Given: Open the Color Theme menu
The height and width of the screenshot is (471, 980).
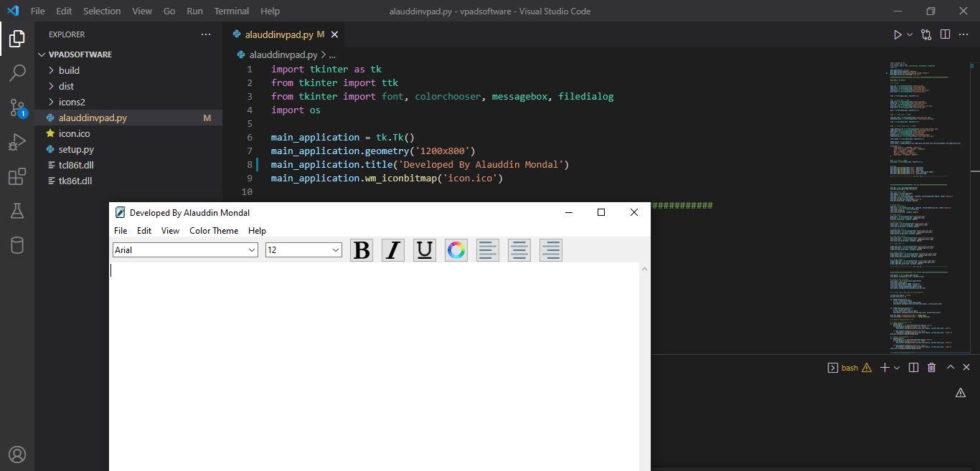Looking at the screenshot, I should point(213,231).
